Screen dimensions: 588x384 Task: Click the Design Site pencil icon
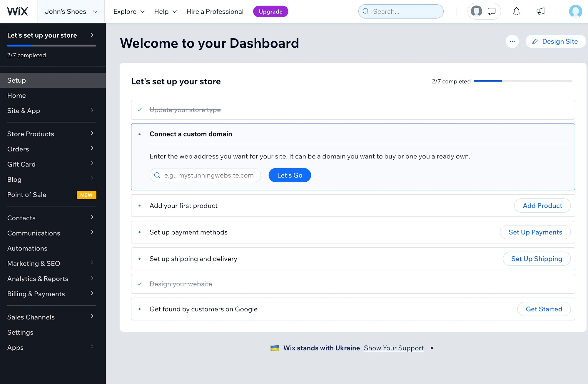(x=535, y=41)
